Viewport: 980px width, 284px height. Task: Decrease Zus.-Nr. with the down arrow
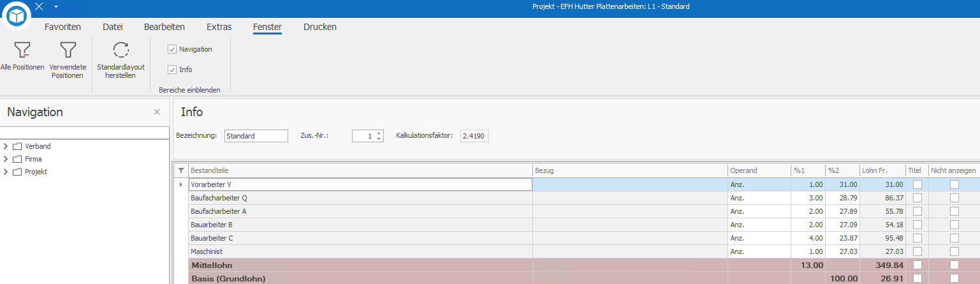point(379,138)
